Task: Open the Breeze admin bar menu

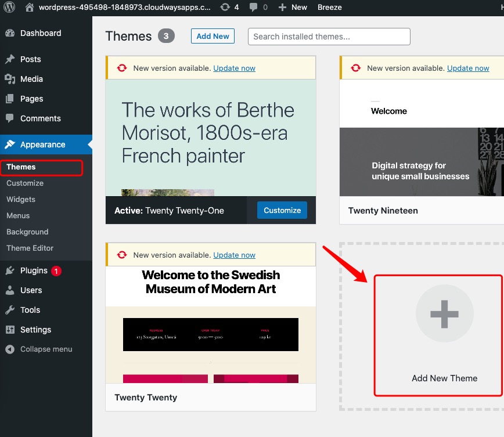Action: click(329, 7)
